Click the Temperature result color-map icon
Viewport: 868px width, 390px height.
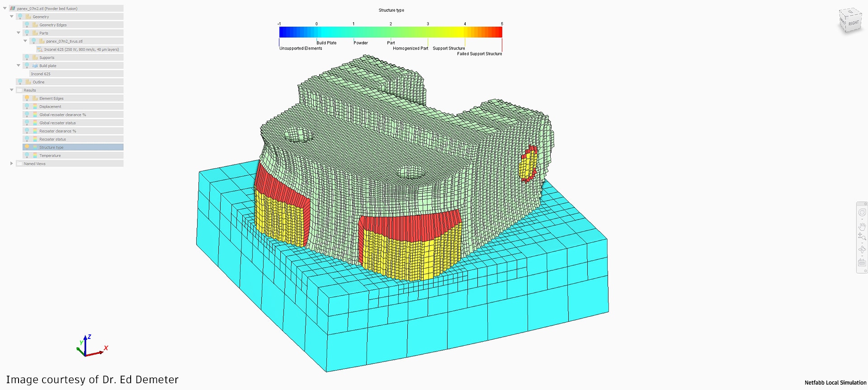[35, 155]
